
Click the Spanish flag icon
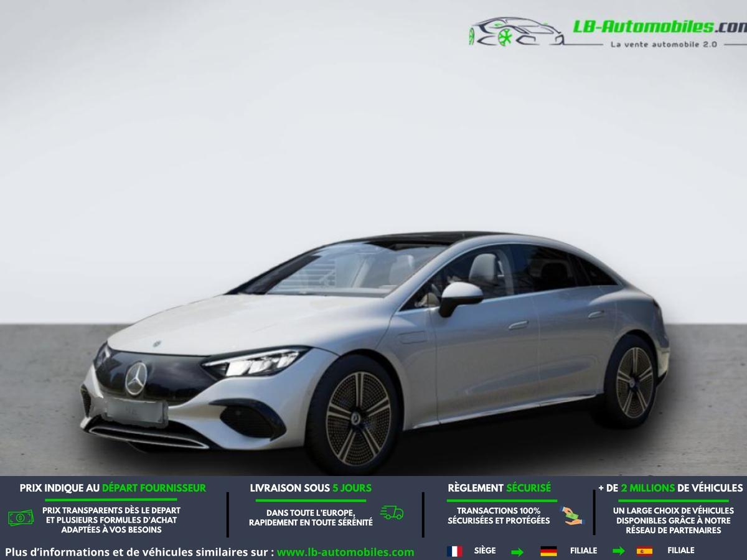[644, 551]
